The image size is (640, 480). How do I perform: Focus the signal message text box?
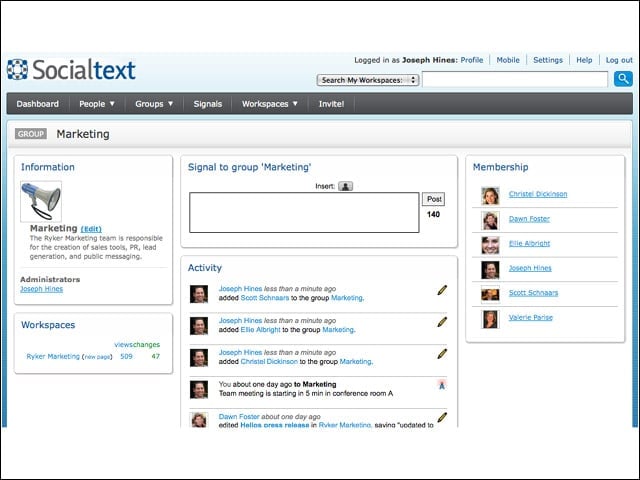tap(304, 213)
